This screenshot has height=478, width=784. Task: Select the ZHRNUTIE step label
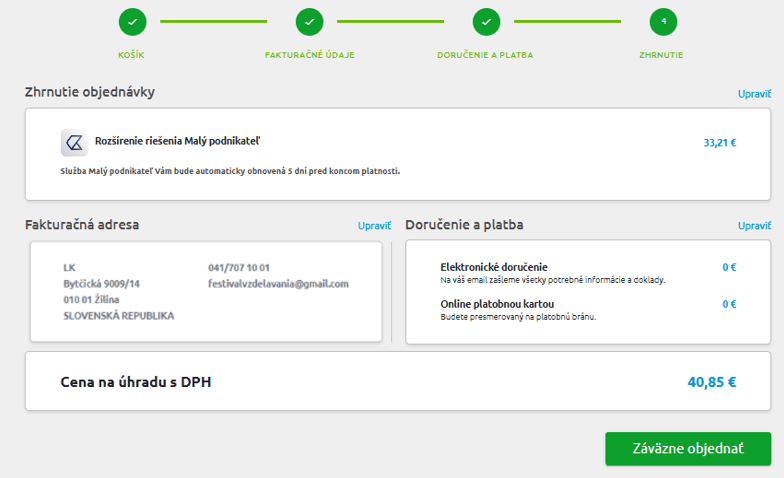pyautogui.click(x=662, y=54)
